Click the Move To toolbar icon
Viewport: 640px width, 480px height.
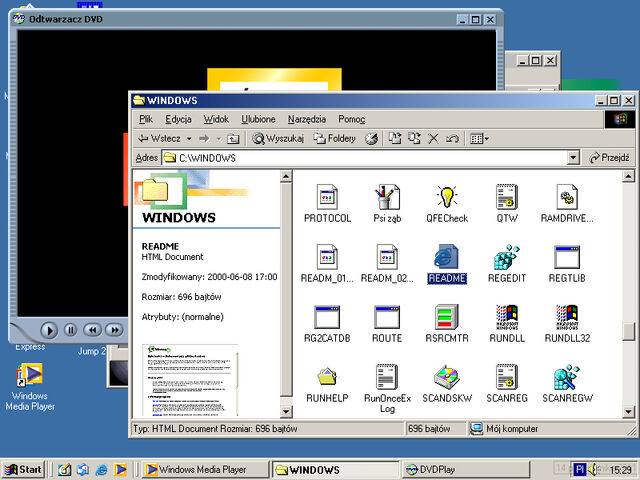click(x=394, y=139)
